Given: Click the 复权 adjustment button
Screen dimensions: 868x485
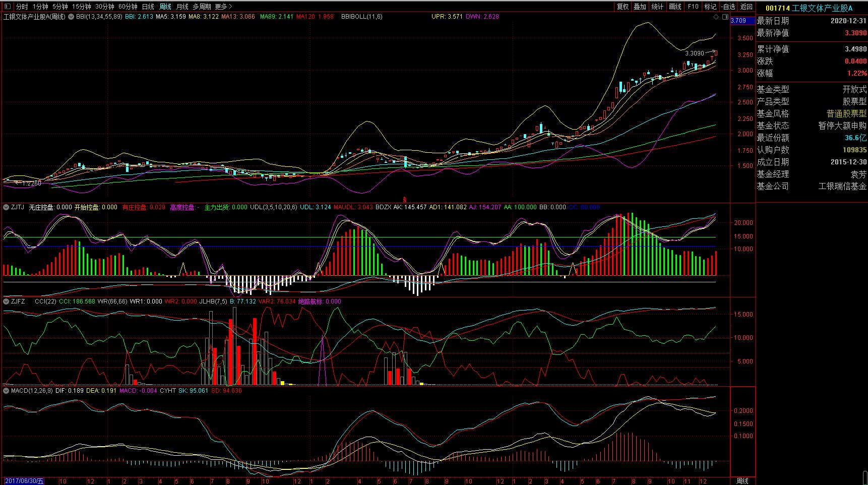Looking at the screenshot, I should tap(623, 7).
